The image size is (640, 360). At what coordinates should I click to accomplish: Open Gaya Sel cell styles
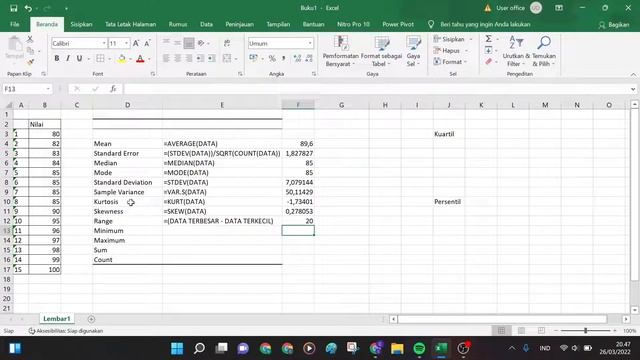[413, 51]
